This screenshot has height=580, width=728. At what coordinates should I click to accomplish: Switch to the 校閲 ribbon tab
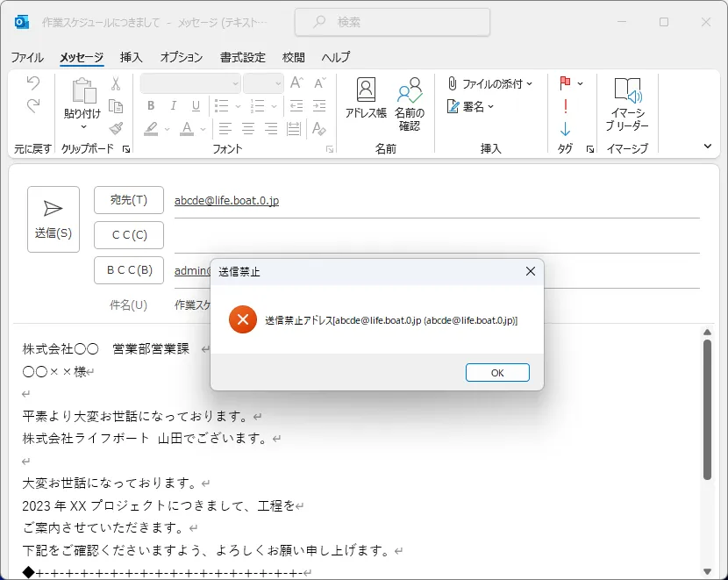[294, 57]
